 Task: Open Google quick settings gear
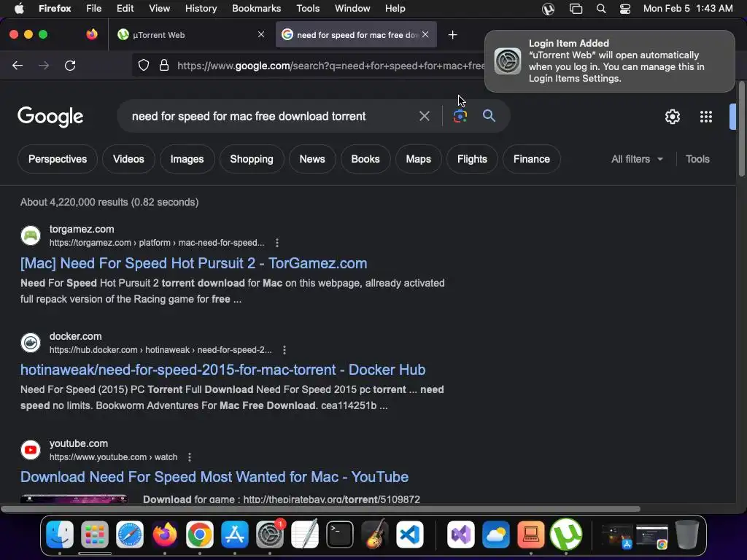[x=672, y=116]
